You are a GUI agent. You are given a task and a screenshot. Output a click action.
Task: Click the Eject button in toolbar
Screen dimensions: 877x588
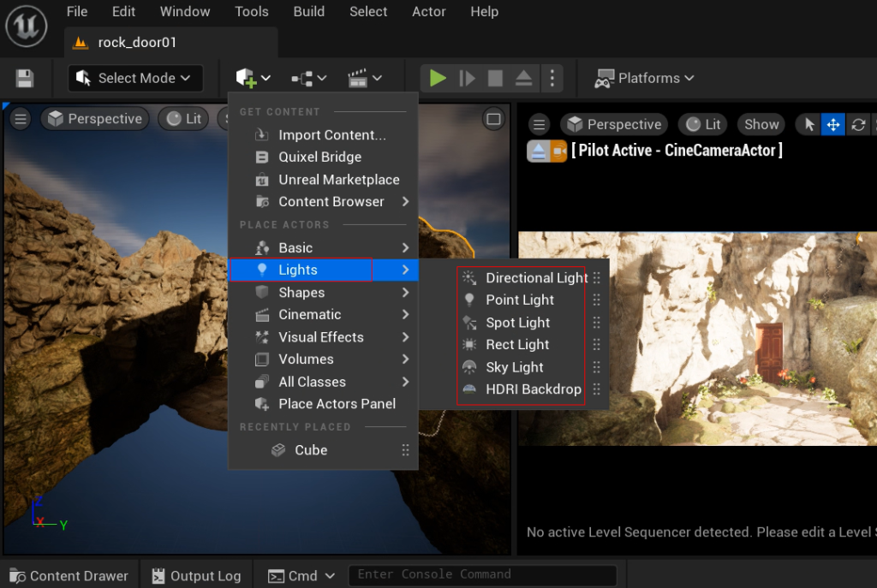(523, 78)
